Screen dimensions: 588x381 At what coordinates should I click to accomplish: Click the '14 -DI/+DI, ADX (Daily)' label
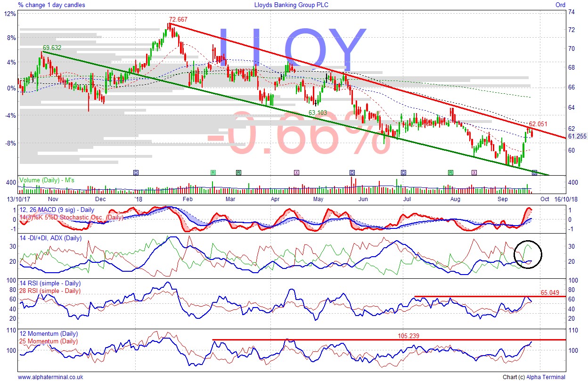50,238
